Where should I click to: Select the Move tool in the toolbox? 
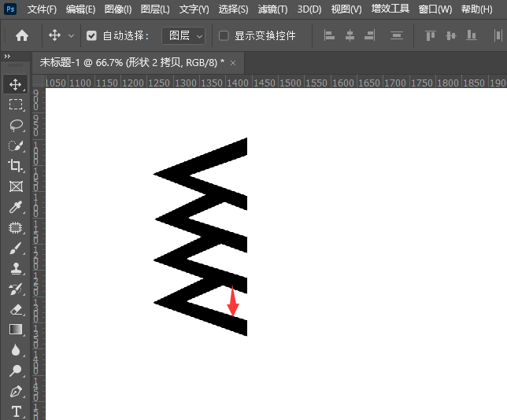tap(15, 85)
